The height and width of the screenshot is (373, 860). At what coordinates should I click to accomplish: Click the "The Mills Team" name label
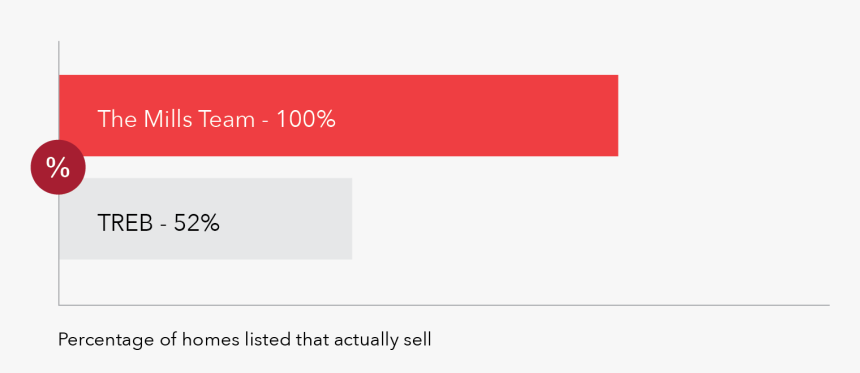coord(176,119)
